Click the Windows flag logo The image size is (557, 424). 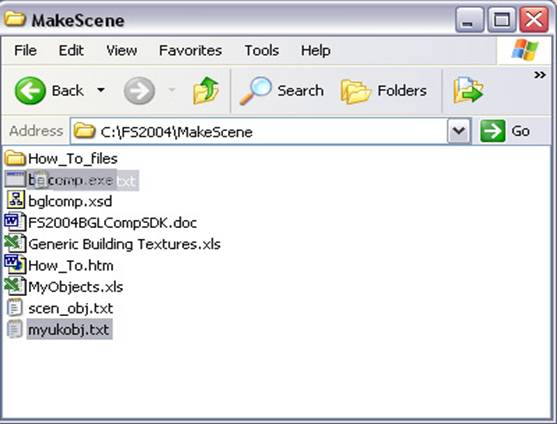click(x=525, y=50)
